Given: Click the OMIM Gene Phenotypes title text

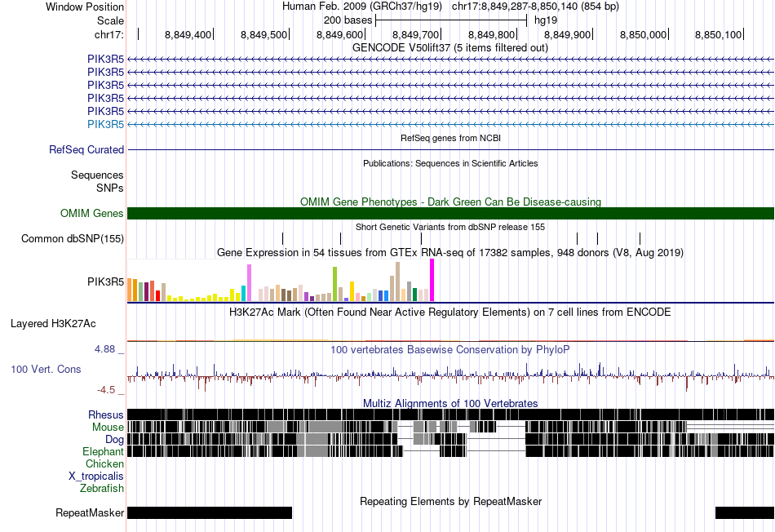Looking at the screenshot, I should coord(450,202).
